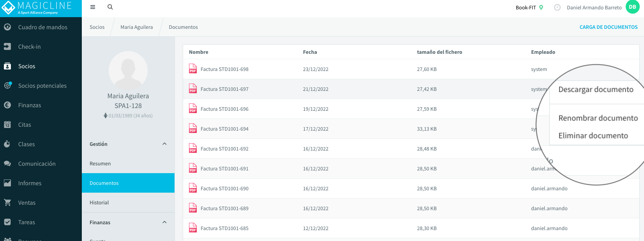Go to Maria Aguilera breadcrumb
Viewport: 644px width, 241px height.
137,27
